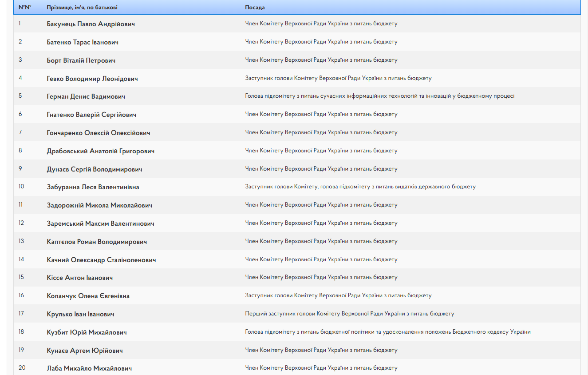The height and width of the screenshot is (375, 588).
Task: Click Лаба Михайло Михайлович name
Action: (x=89, y=368)
